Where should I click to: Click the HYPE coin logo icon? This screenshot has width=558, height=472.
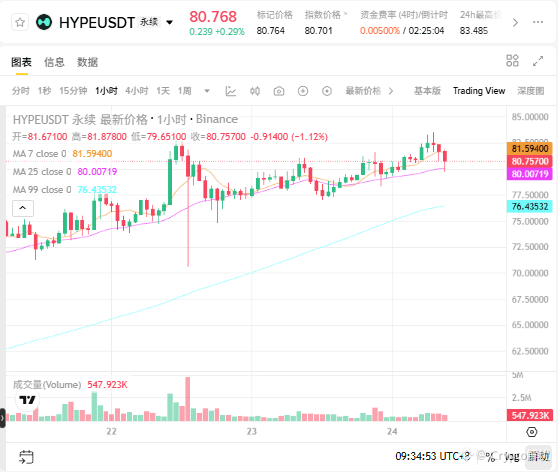coord(44,22)
